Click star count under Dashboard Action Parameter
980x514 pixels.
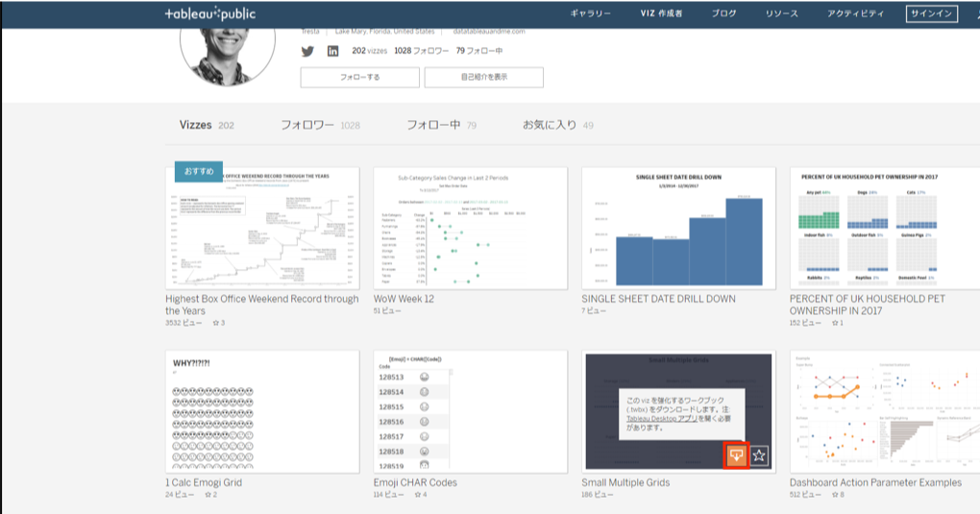pyautogui.click(x=838, y=495)
